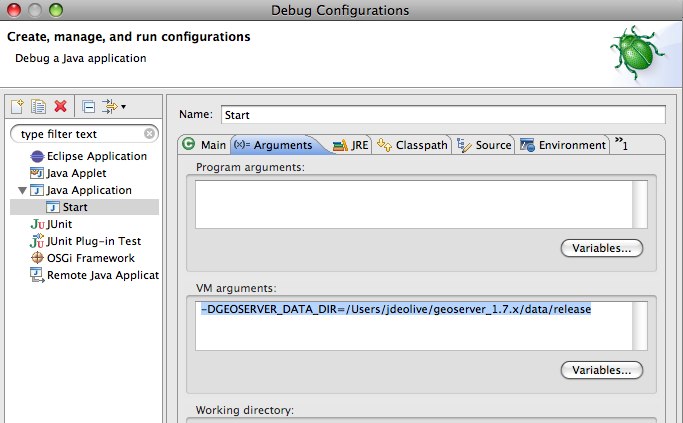Switch to the Main tab

click(x=204, y=145)
